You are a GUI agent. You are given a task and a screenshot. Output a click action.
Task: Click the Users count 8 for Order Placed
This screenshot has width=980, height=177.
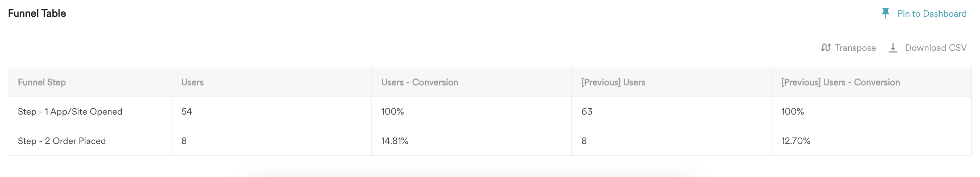pos(184,141)
